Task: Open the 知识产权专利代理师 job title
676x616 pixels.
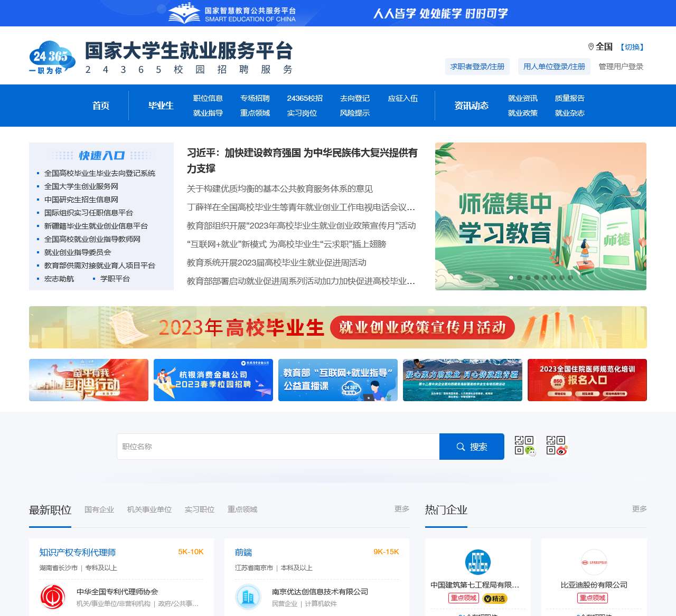Action: pos(78,553)
